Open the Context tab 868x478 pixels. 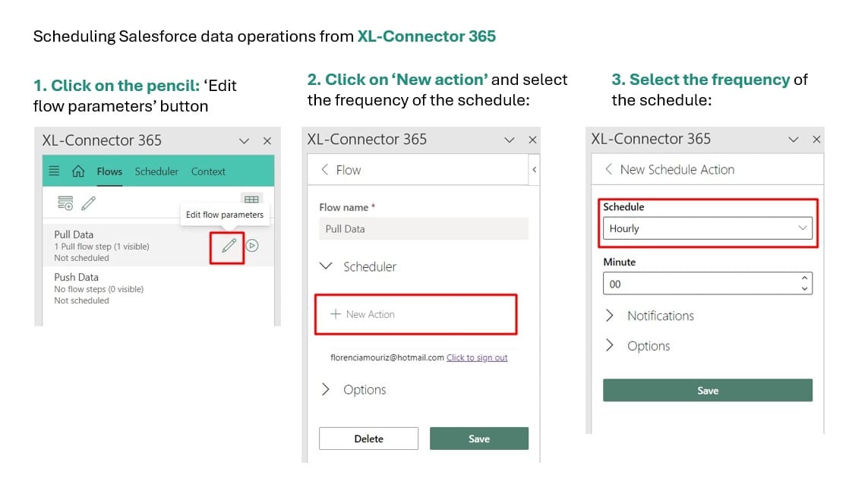[207, 171]
